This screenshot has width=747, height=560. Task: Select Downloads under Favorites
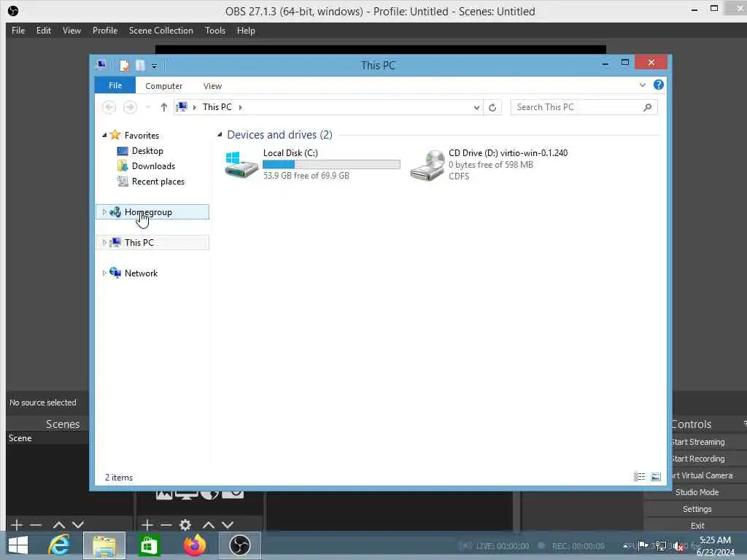coord(153,166)
